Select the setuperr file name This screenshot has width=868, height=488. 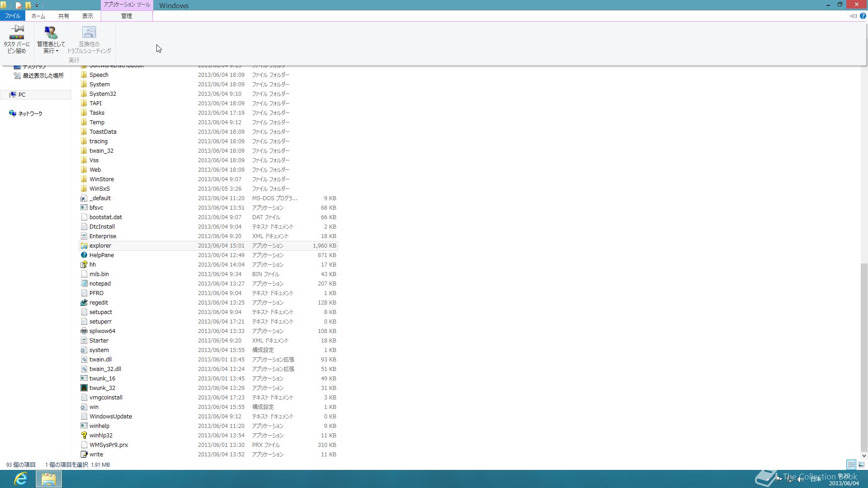pos(100,322)
